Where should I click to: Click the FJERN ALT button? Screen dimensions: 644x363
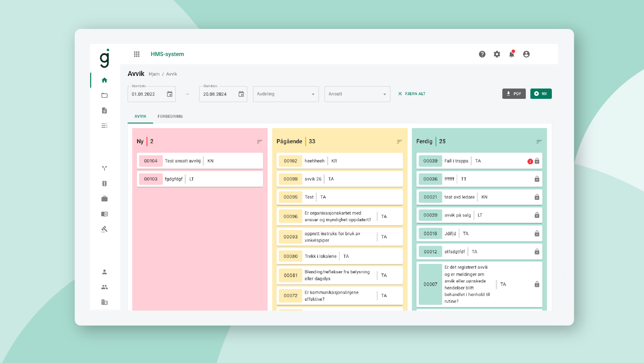(412, 94)
